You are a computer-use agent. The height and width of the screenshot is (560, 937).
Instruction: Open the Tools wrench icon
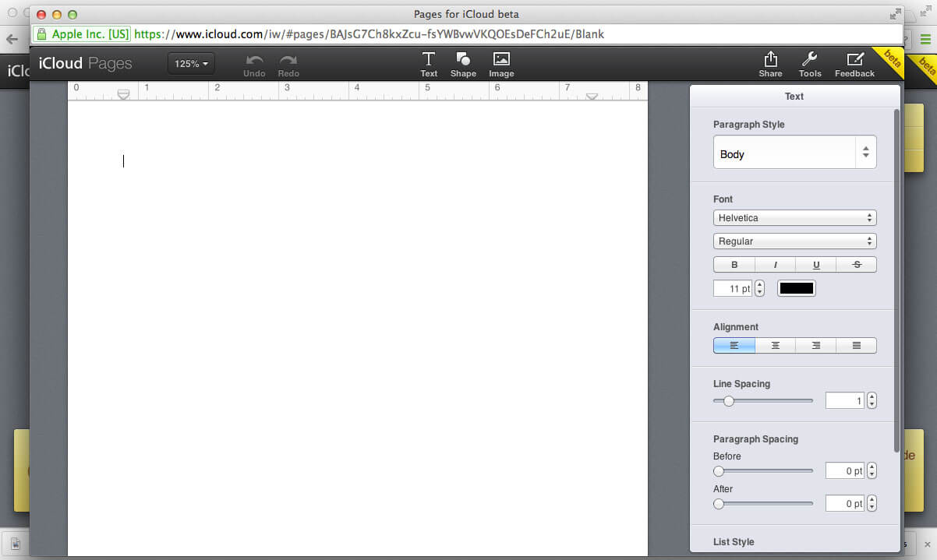[x=810, y=64]
